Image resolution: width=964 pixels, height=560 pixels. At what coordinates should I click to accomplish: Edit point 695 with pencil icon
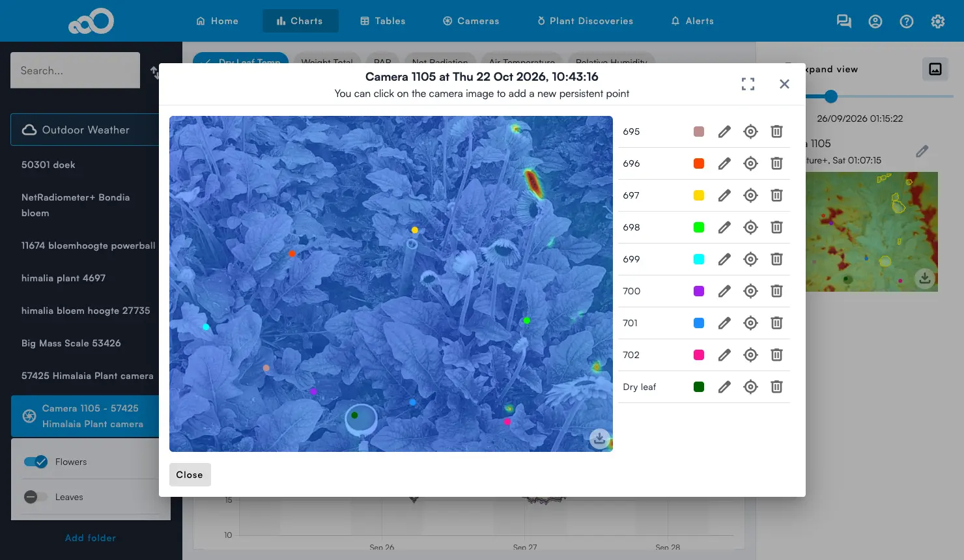(724, 132)
